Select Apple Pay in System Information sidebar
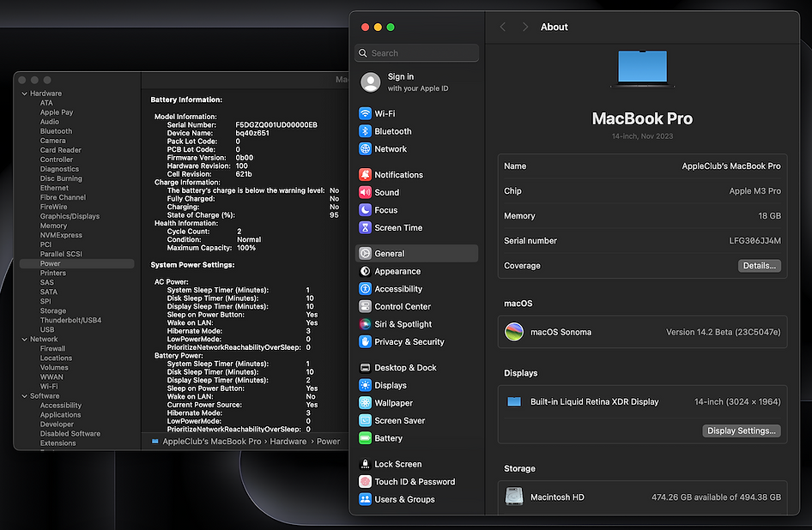Viewport: 812px width, 530px height. coord(57,111)
